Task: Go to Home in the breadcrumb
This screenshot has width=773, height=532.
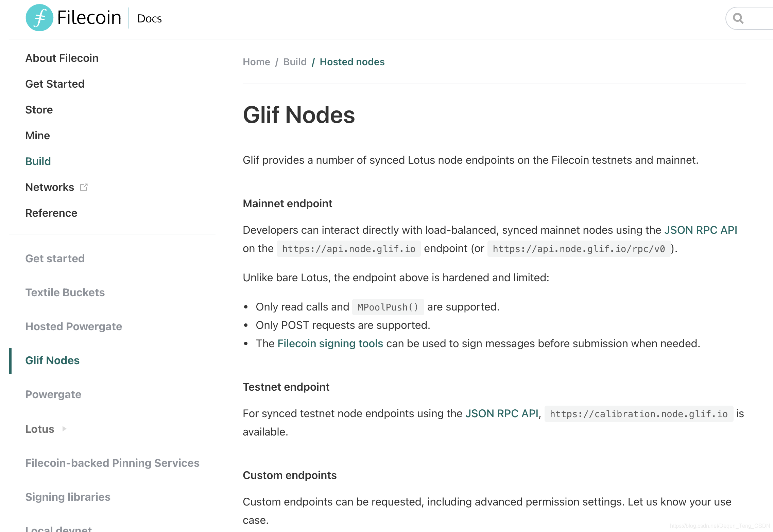Action: 256,62
